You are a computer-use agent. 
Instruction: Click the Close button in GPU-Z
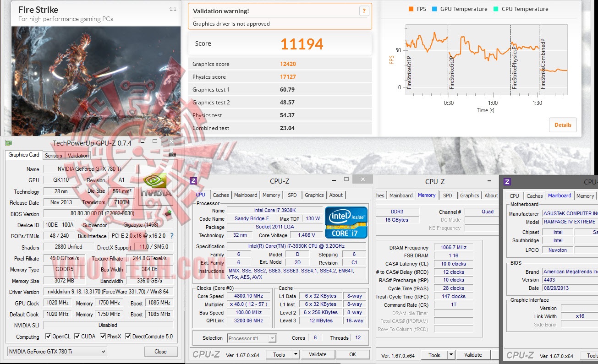160,352
